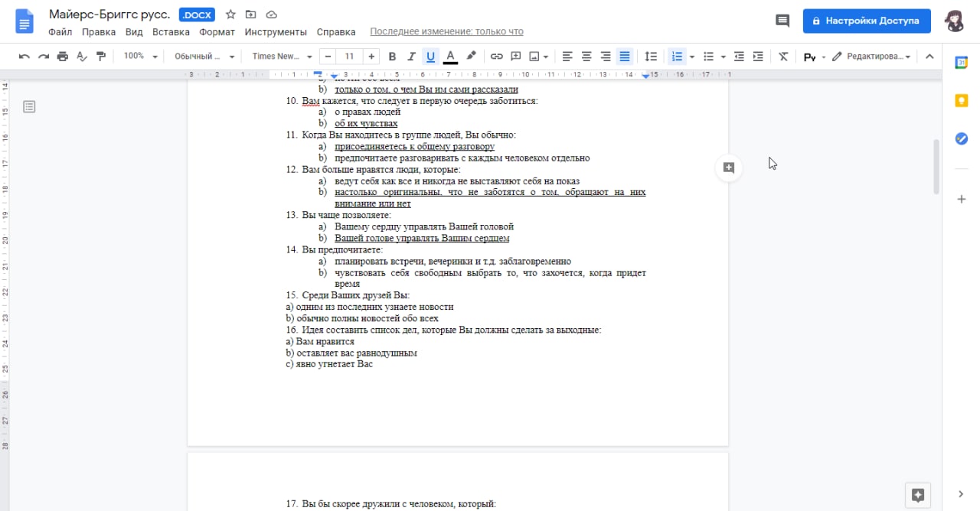
Task: Expand numbered list style options
Action: pyautogui.click(x=692, y=57)
